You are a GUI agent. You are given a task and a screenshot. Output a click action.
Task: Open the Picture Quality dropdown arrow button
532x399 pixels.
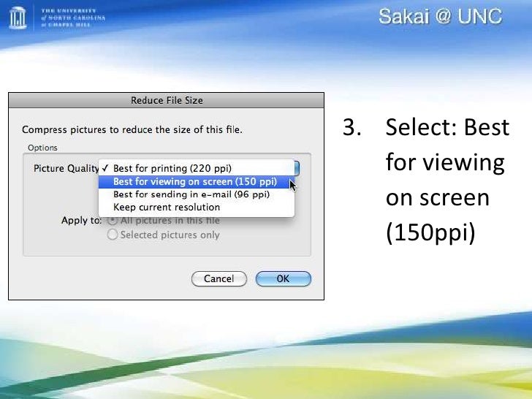297,168
